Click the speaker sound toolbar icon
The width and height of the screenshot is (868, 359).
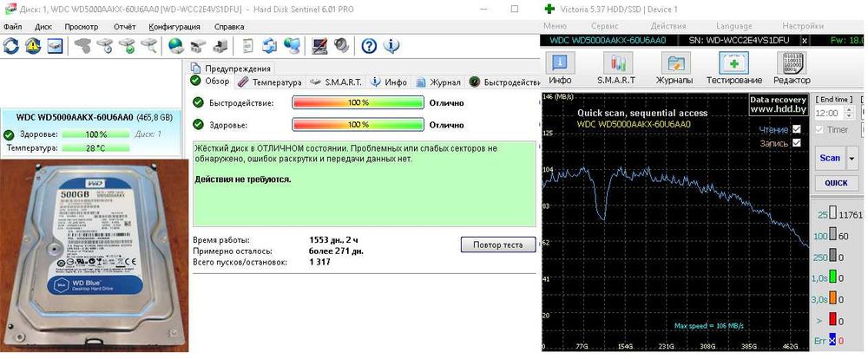tap(341, 46)
